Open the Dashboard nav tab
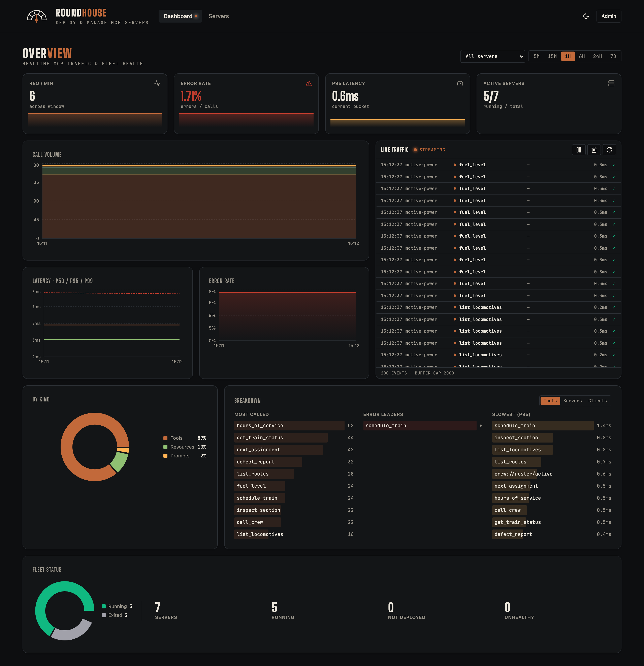The height and width of the screenshot is (666, 644). click(x=180, y=16)
